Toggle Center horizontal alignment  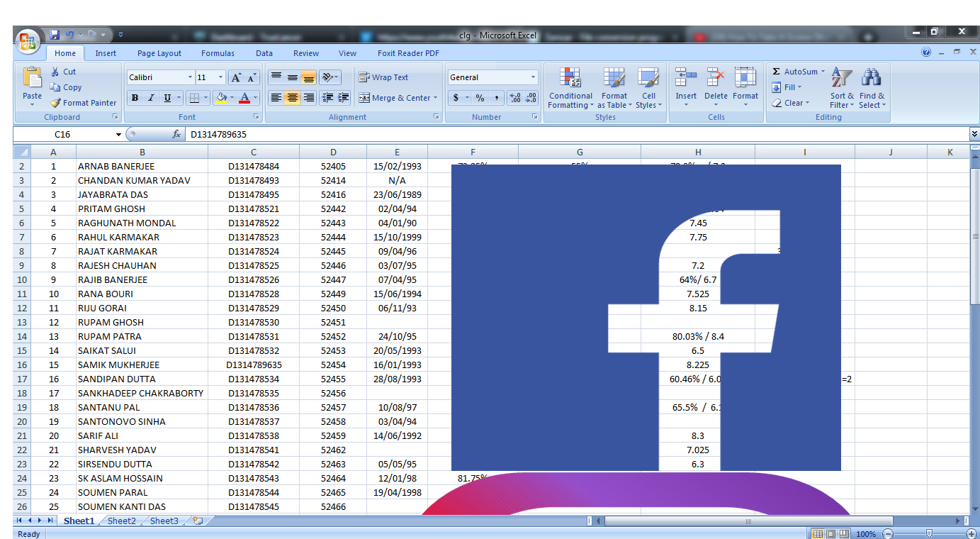292,98
